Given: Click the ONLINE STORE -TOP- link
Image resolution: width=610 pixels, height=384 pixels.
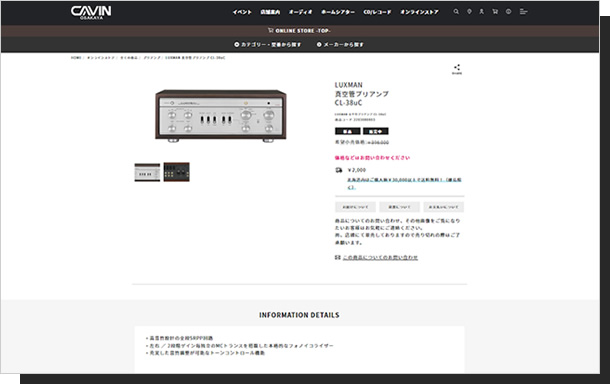Looking at the screenshot, I should tap(299, 30).
